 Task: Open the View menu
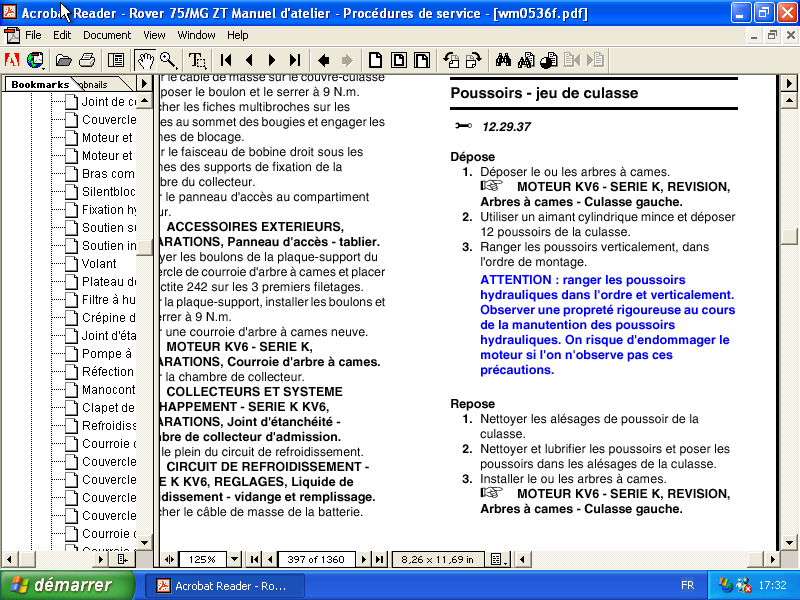click(x=154, y=35)
